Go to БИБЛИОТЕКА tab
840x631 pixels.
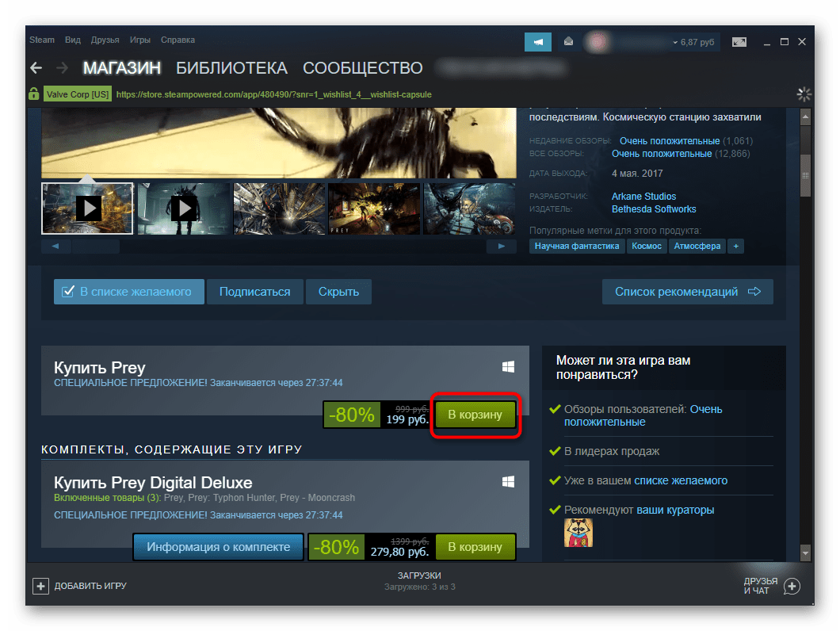(x=232, y=68)
